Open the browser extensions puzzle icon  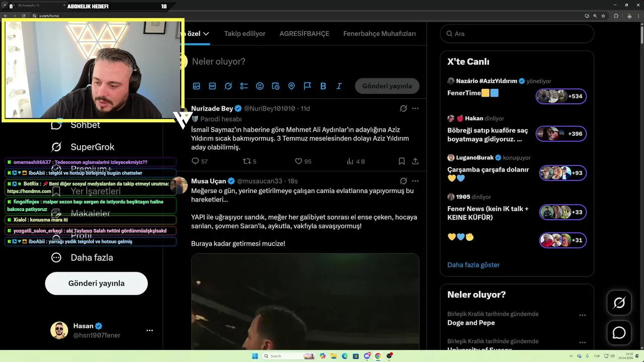click(616, 16)
